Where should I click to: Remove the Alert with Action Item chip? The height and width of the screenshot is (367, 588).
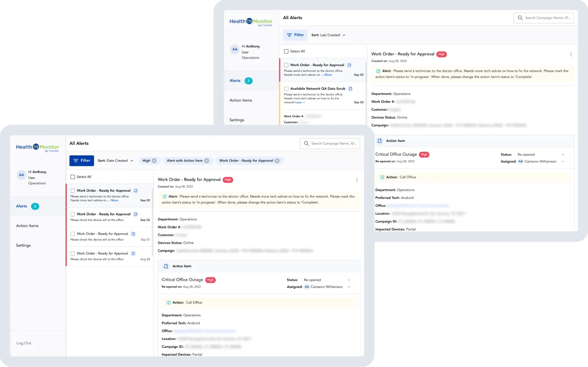point(206,161)
